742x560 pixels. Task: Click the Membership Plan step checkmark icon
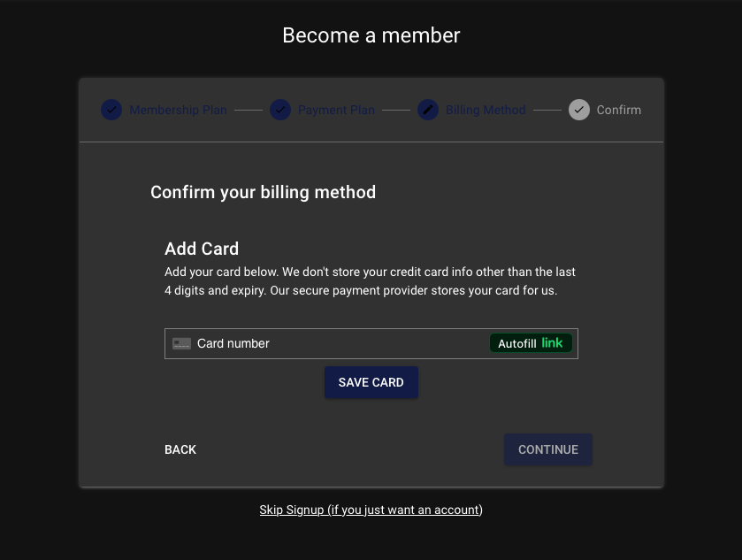pos(111,110)
